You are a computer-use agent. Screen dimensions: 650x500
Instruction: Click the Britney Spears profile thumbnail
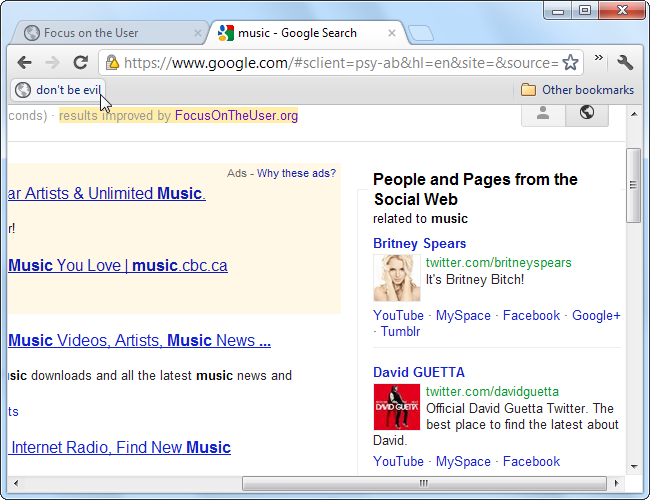pyautogui.click(x=397, y=278)
